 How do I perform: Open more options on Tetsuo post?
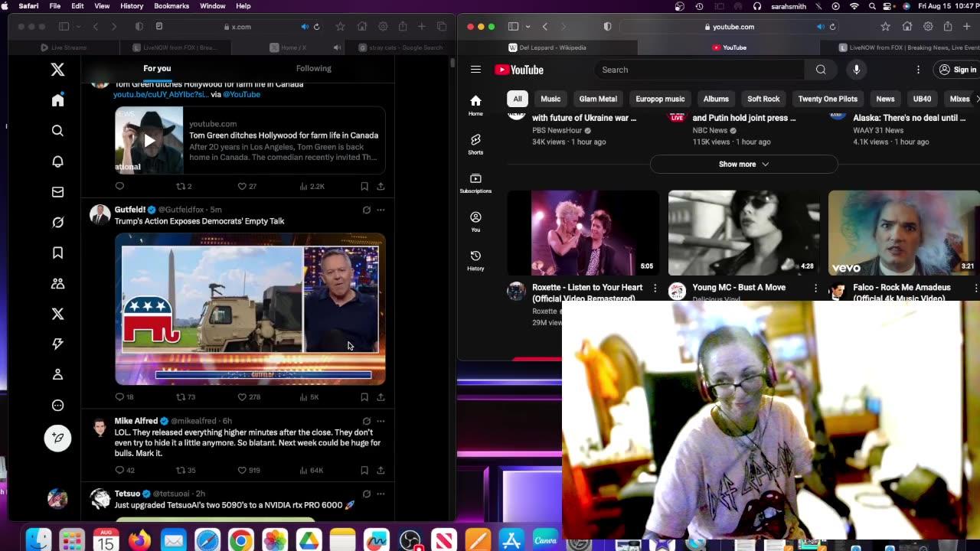[x=381, y=494]
